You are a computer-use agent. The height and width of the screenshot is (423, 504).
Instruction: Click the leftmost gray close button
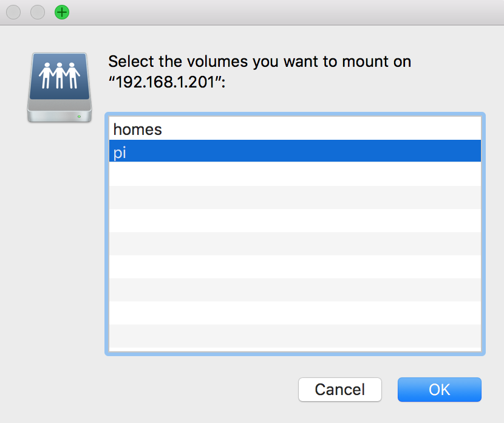click(13, 12)
